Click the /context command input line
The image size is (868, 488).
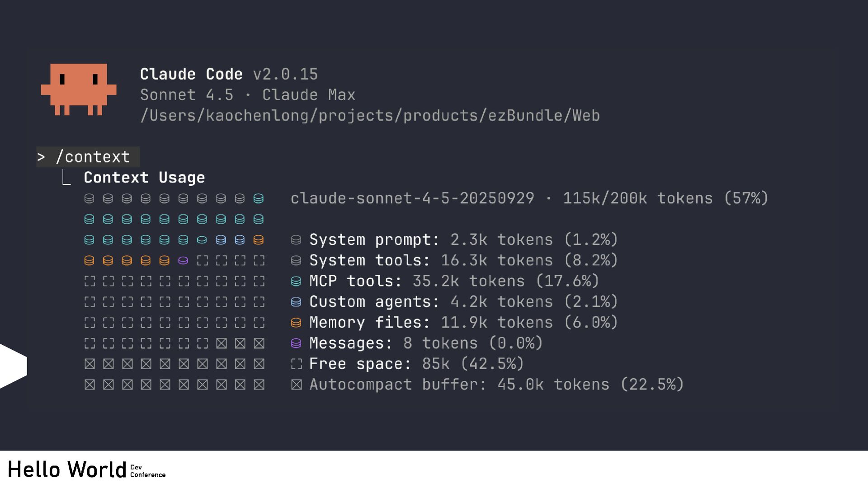coord(92,157)
